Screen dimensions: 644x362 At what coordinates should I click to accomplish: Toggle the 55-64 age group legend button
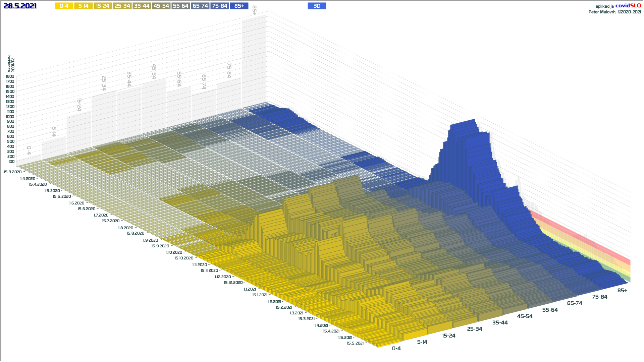click(x=181, y=6)
